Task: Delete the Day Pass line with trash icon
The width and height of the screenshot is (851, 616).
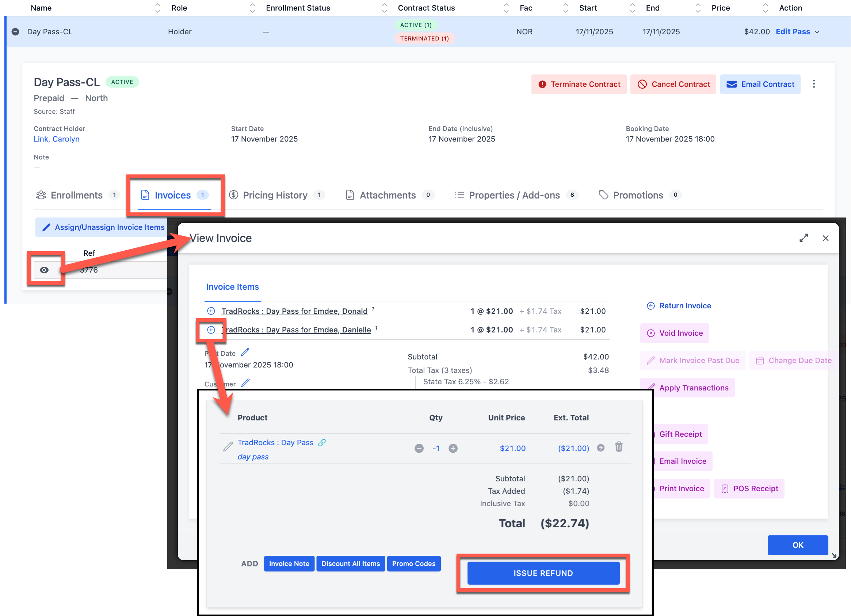Action: (x=619, y=447)
